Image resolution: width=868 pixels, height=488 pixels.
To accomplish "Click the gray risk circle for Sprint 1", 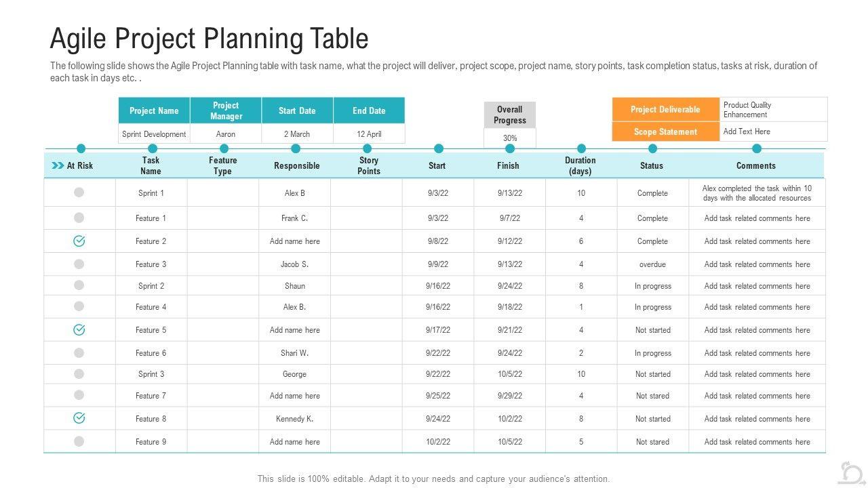I will [x=79, y=192].
